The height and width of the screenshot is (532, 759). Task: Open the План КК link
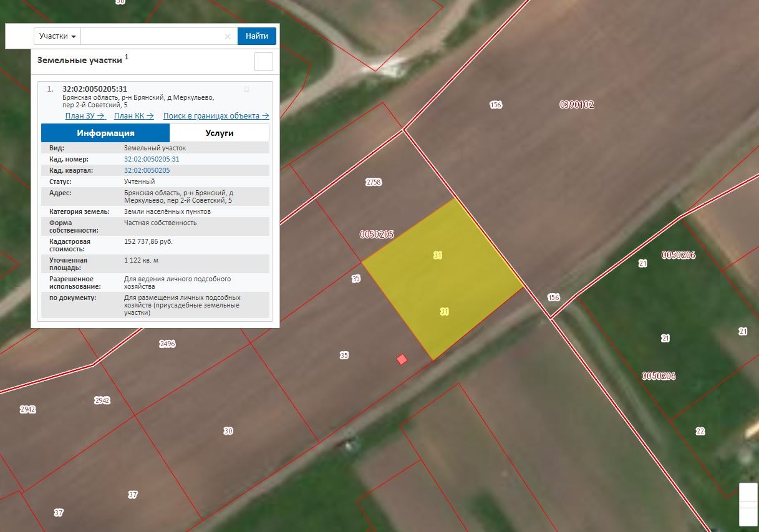point(133,116)
